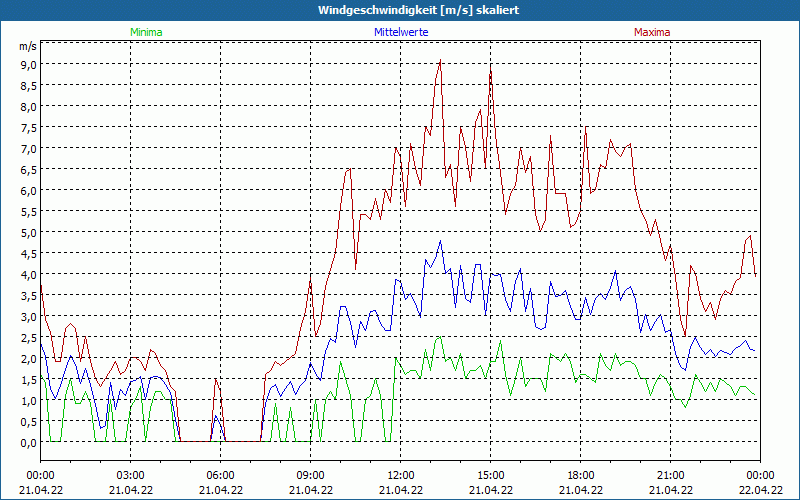Viewport: 800px width, 500px height.
Task: Click the 06:00 time axis label
Action: (220, 476)
